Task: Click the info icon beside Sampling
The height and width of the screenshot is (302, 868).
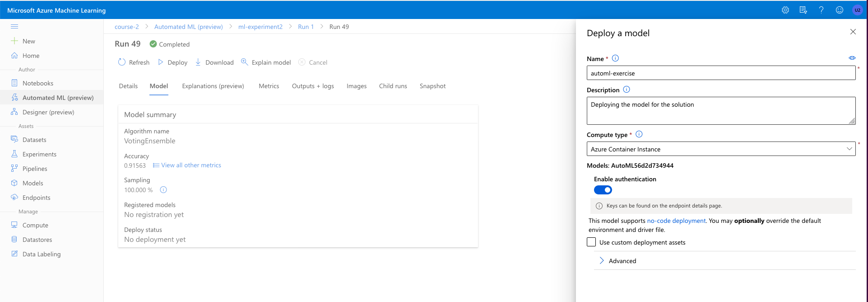Action: pos(163,190)
